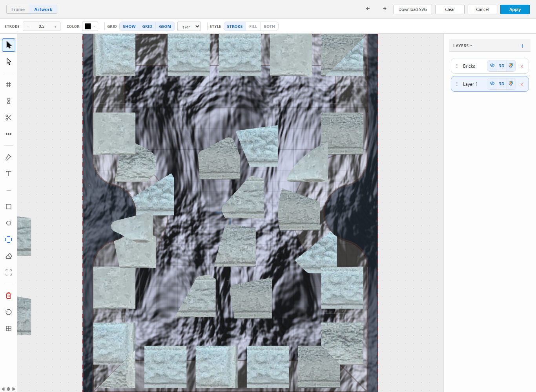The height and width of the screenshot is (392, 536).
Task: Open the grid size 1/4" dropdown
Action: click(189, 26)
